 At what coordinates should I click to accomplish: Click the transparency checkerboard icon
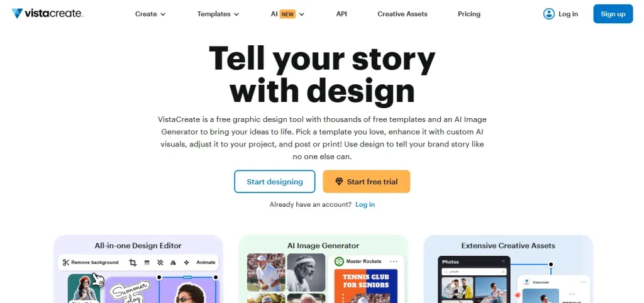pos(160,262)
